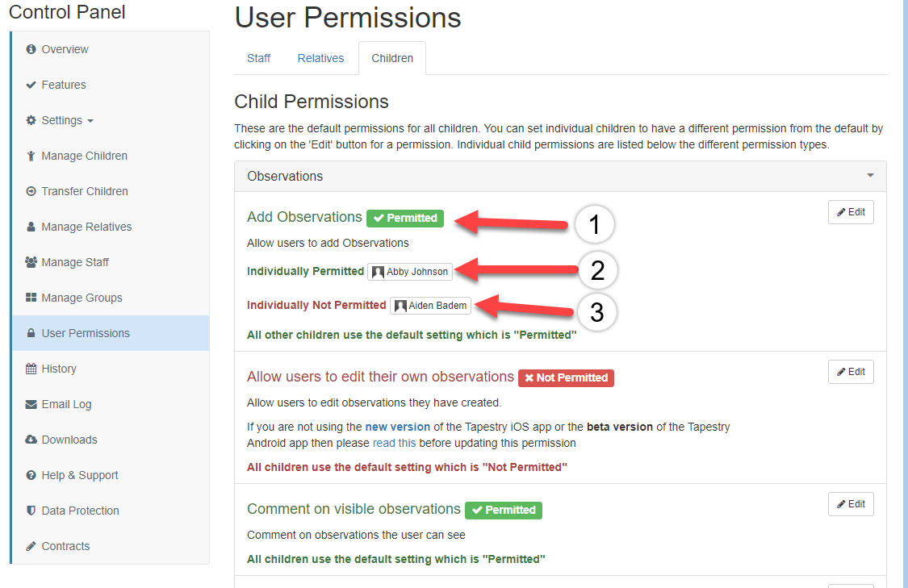Select the Abby Johnson child tag

click(410, 272)
